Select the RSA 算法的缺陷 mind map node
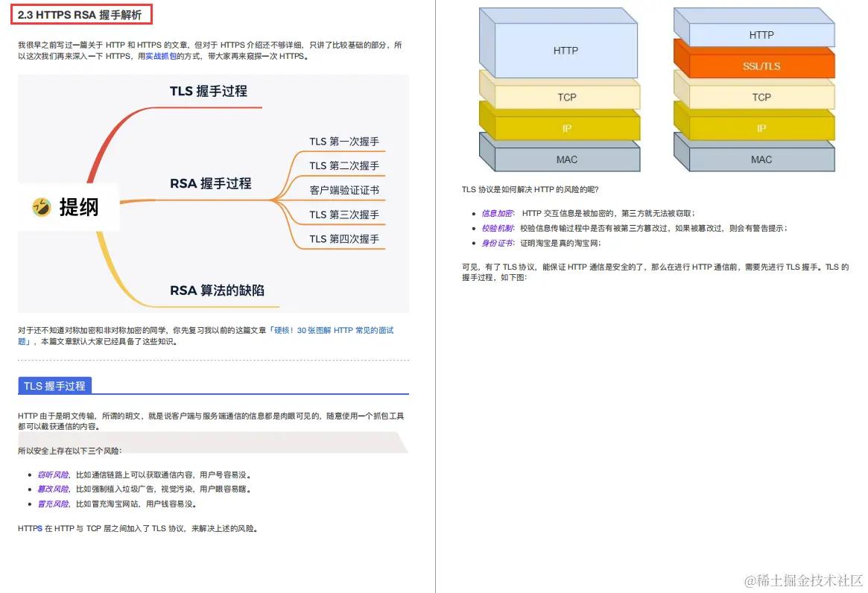The image size is (868, 593). [218, 291]
